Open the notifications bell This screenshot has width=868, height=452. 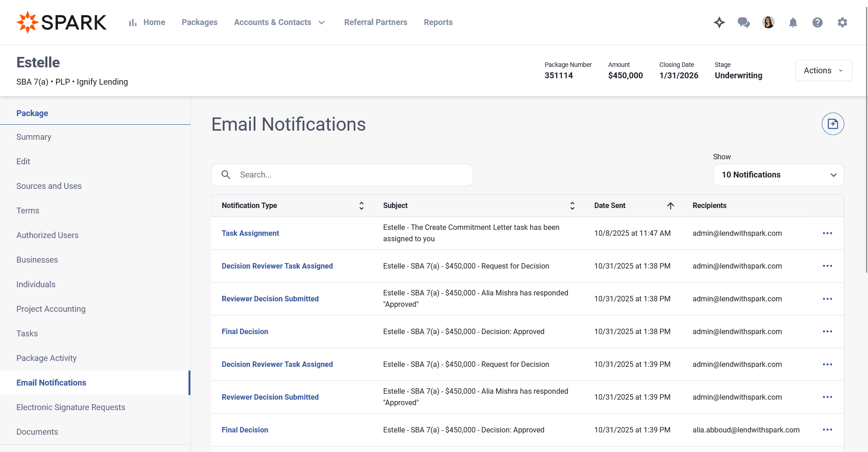tap(793, 22)
